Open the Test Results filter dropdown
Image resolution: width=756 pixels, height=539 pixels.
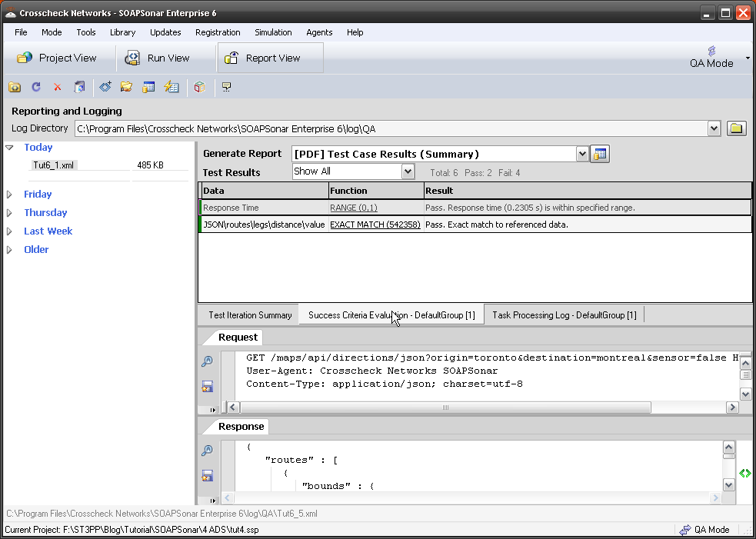(408, 171)
